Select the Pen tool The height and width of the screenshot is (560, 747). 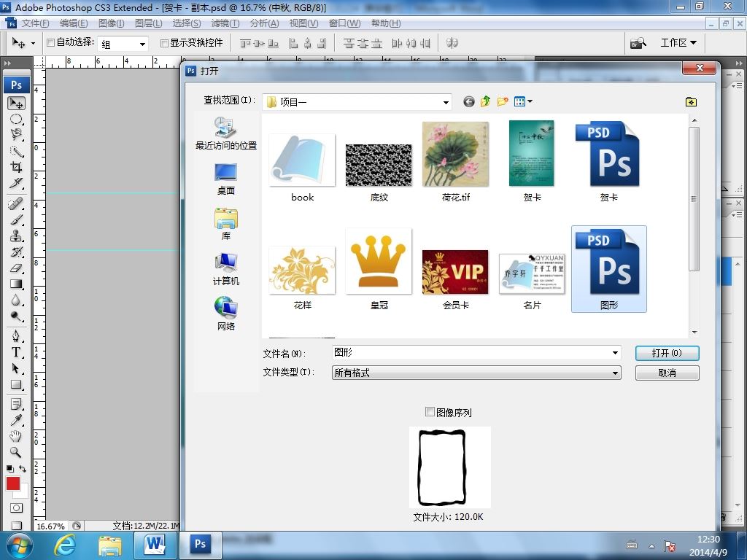[x=16, y=336]
